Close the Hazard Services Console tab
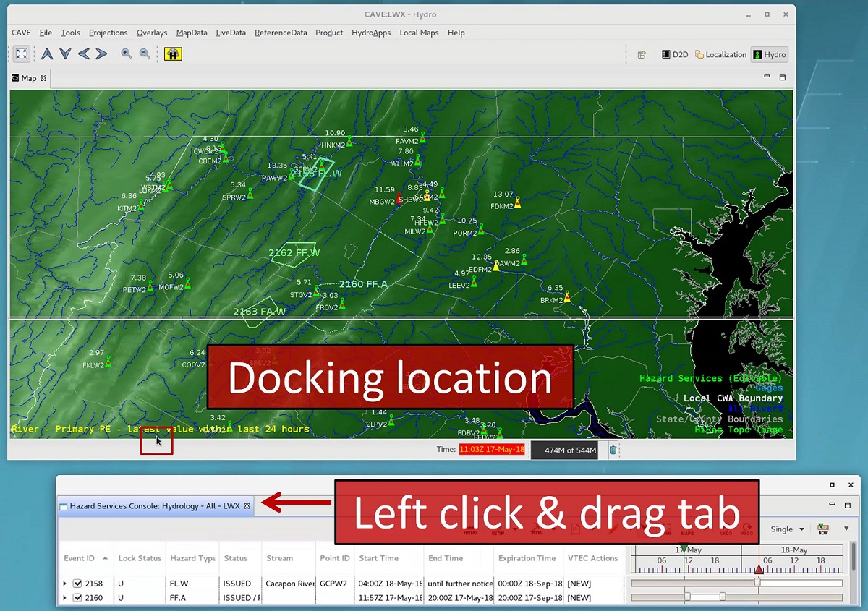Screen dimensions: 868x611 click(x=247, y=506)
